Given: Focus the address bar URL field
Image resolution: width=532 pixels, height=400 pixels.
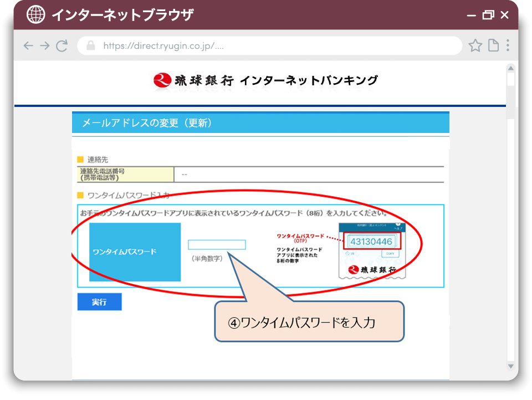Looking at the screenshot, I should 269,45.
